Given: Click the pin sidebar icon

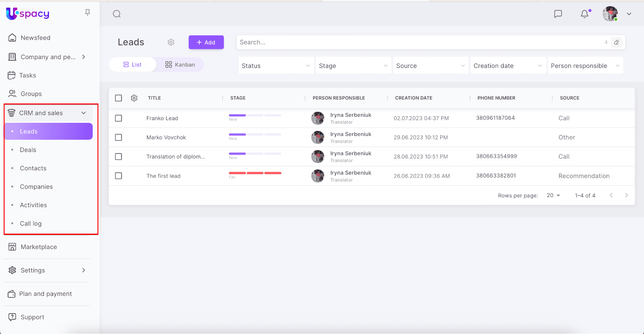Looking at the screenshot, I should point(87,13).
